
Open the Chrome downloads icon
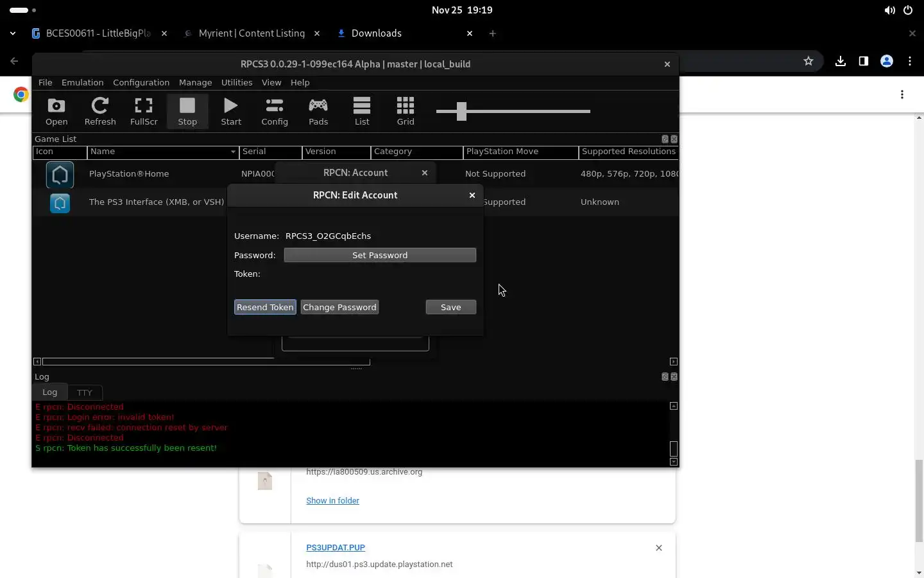[x=841, y=61]
